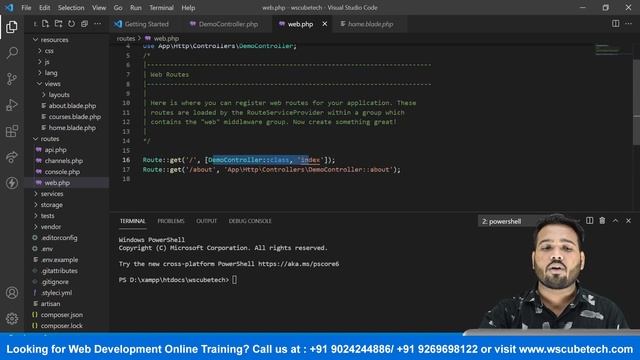Expand the services folder
The width and height of the screenshot is (640, 360).
pyautogui.click(x=52, y=193)
